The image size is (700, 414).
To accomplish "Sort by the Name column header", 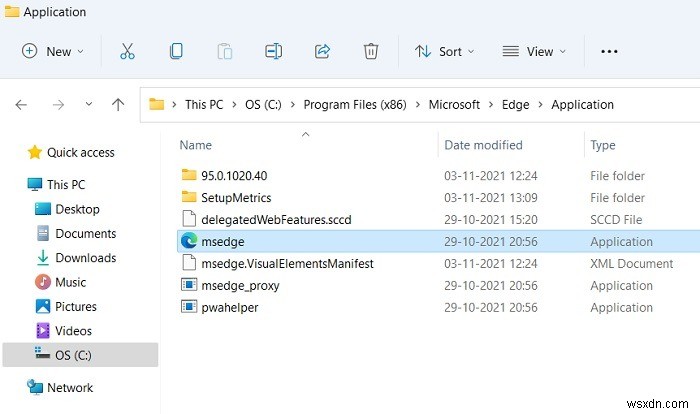I will 196,145.
